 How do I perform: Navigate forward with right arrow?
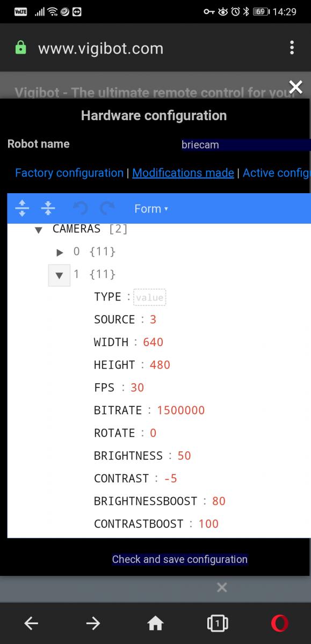coord(93,623)
